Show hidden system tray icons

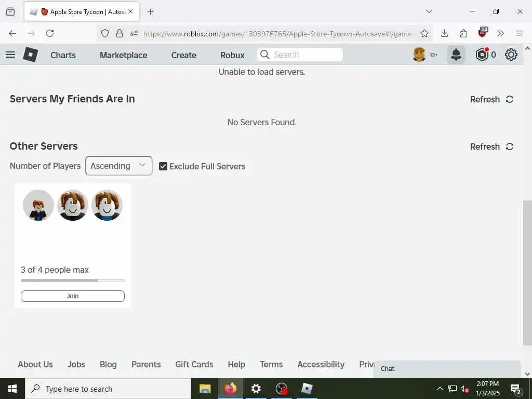(x=440, y=389)
